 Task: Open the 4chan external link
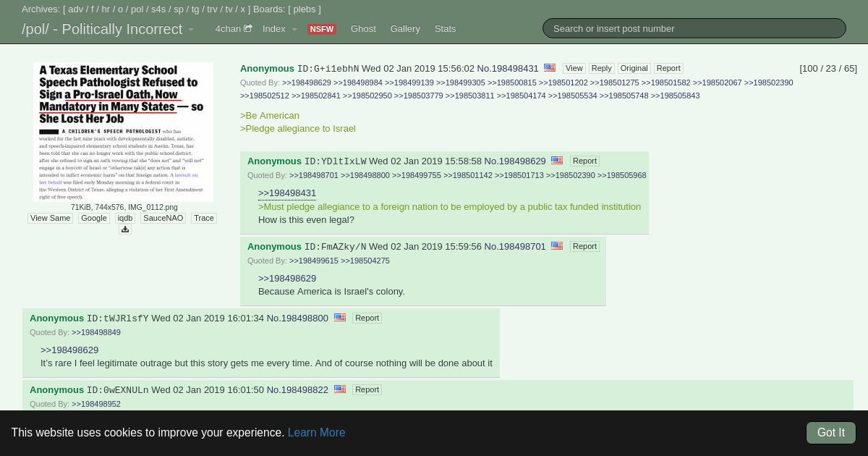[x=233, y=28]
